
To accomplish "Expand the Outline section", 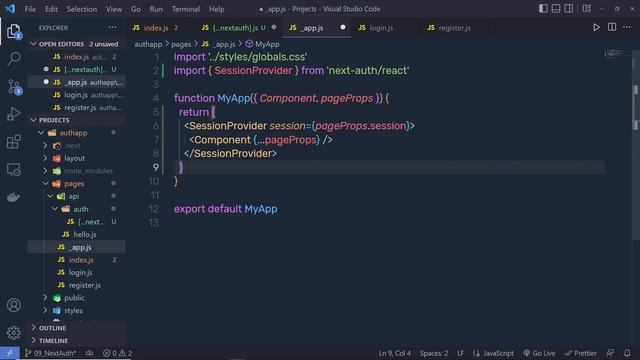I will pos(77,328).
